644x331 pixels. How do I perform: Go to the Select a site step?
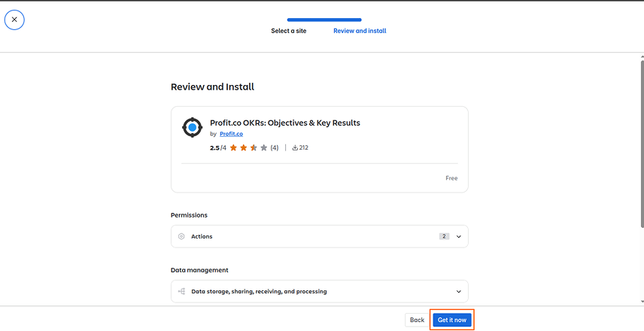tap(288, 31)
